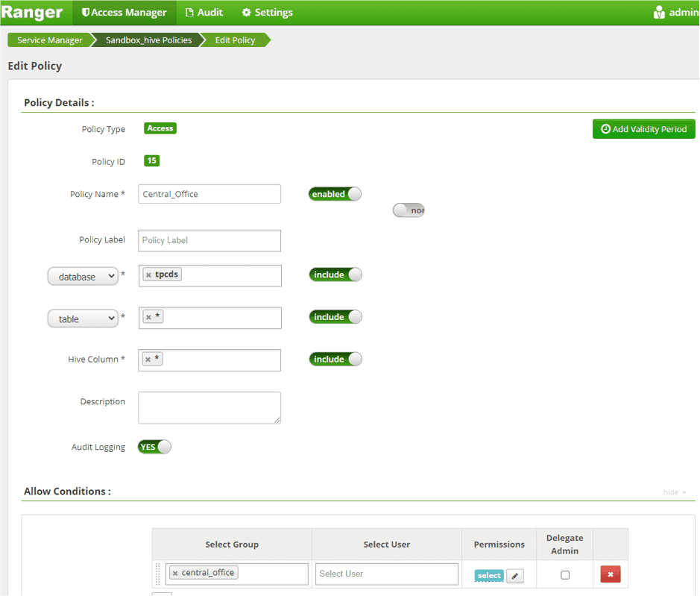Click the Hive Column values input box
700x596 pixels.
(209, 360)
